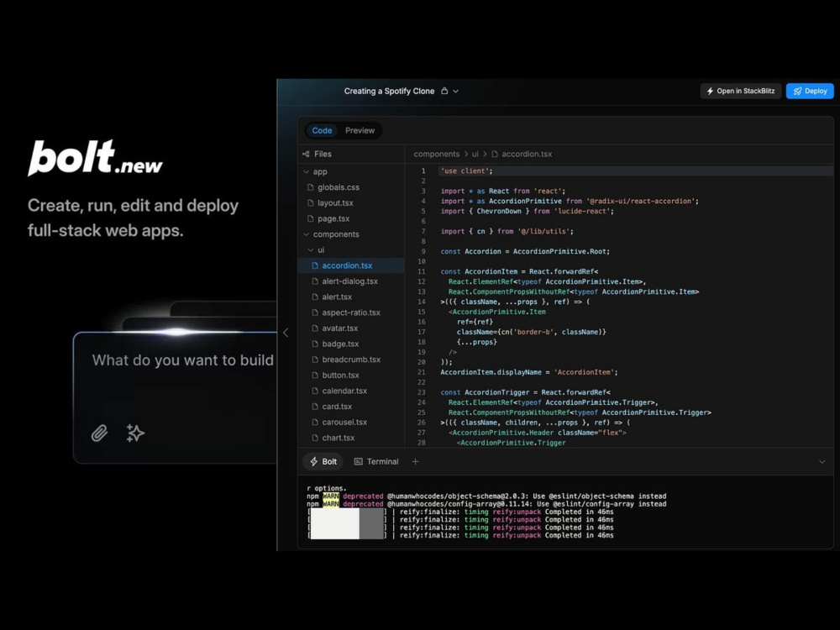The height and width of the screenshot is (630, 840).
Task: Click the config-array deprecated warning line
Action: pyautogui.click(x=486, y=504)
